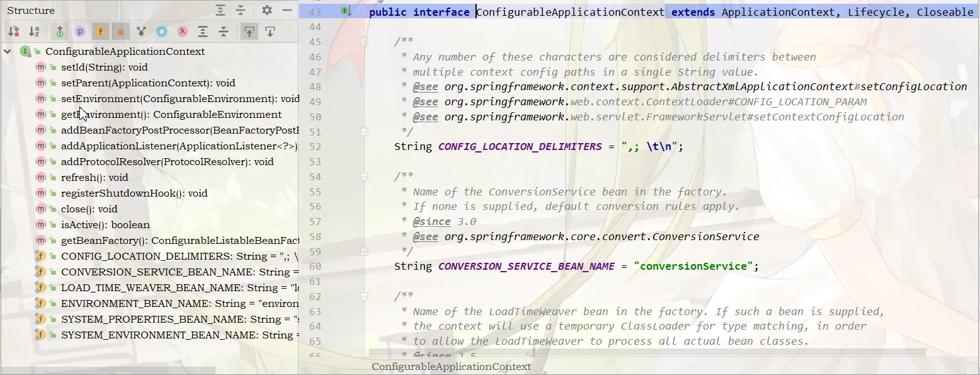Image resolution: width=980 pixels, height=375 pixels.
Task: Select setEnvironment(ConfigurableEnvironment) method
Action: [x=180, y=98]
